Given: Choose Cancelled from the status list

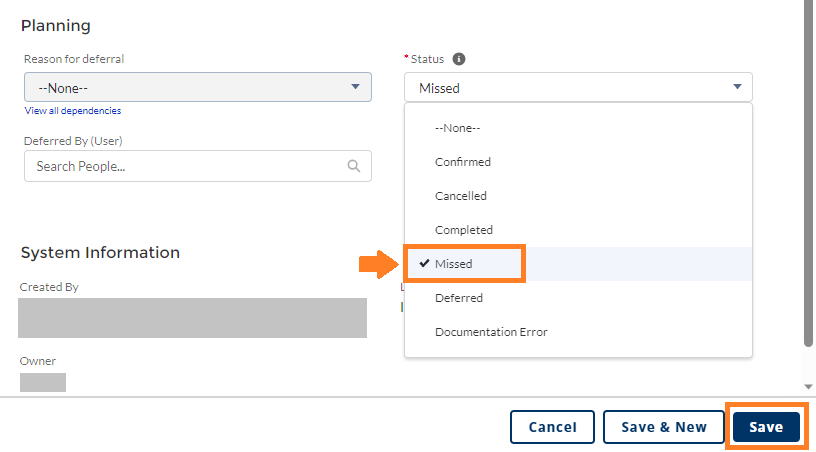Looking at the screenshot, I should coord(461,196).
